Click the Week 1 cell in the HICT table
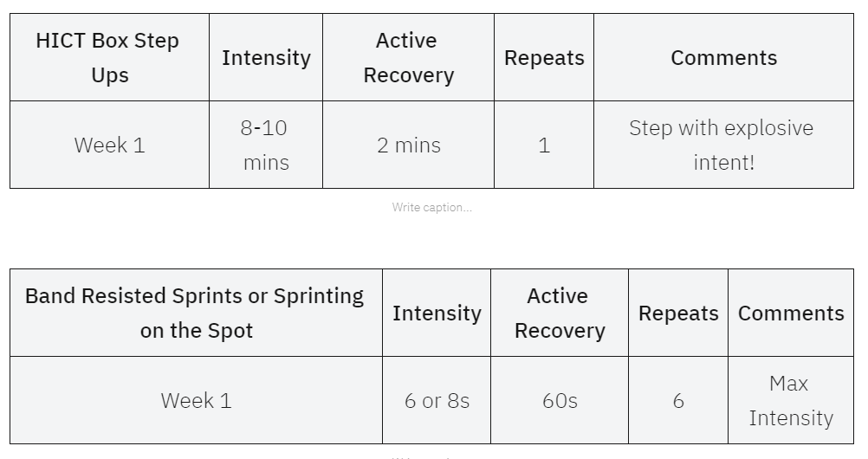Screen dimensions: 868x459 point(109,145)
